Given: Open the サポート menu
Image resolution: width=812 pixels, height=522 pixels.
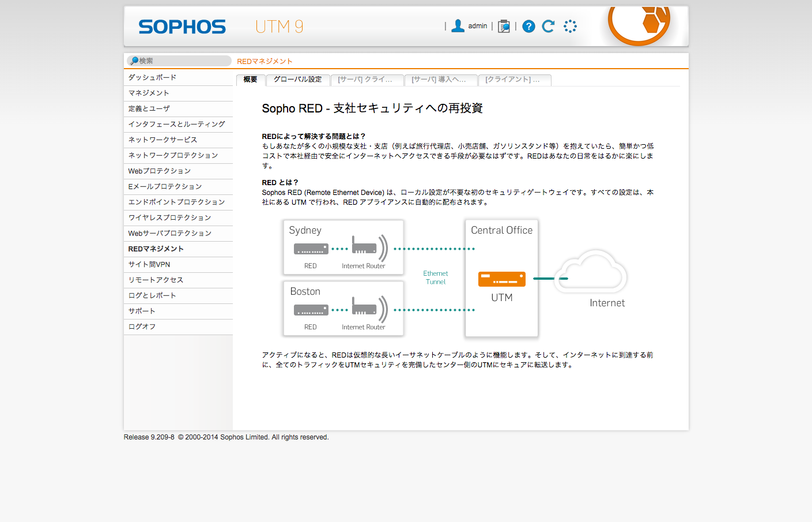Looking at the screenshot, I should (178, 311).
